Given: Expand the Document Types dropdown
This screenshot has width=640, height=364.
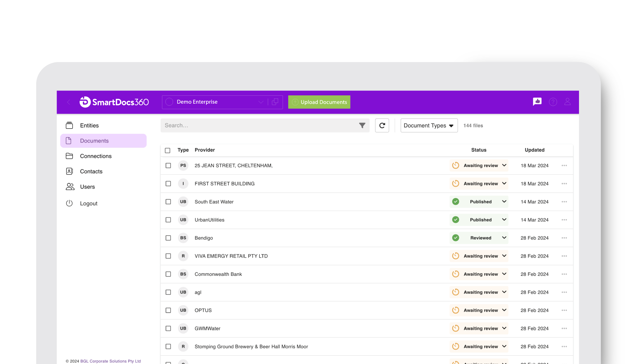Looking at the screenshot, I should point(429,126).
